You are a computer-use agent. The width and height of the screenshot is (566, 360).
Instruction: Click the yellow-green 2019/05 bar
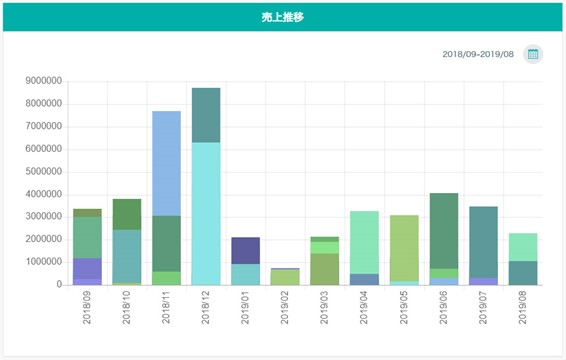tap(404, 248)
